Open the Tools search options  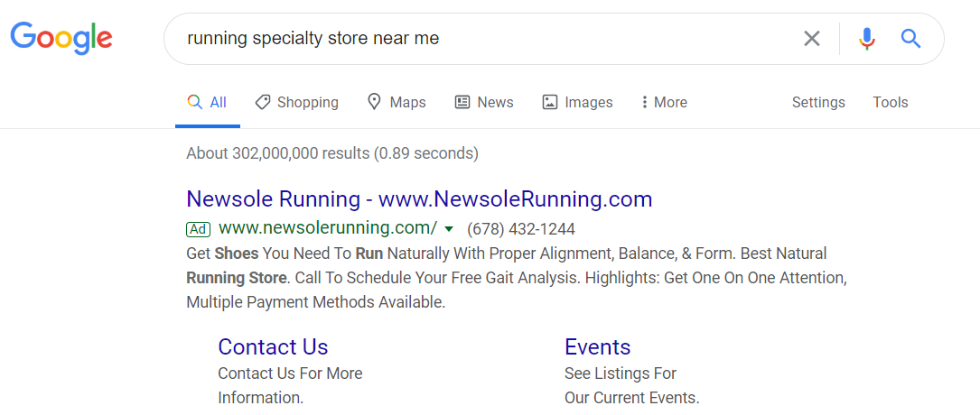[x=890, y=103]
